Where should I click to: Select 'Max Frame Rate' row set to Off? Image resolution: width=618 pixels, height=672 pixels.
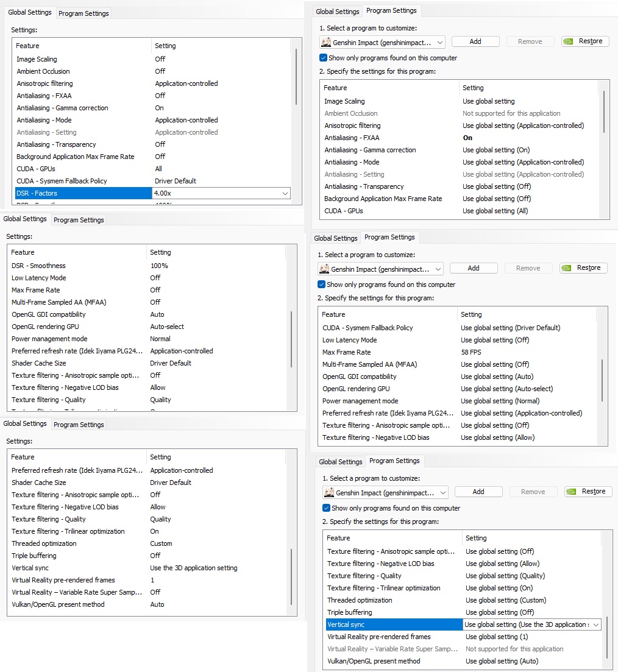(x=148, y=290)
